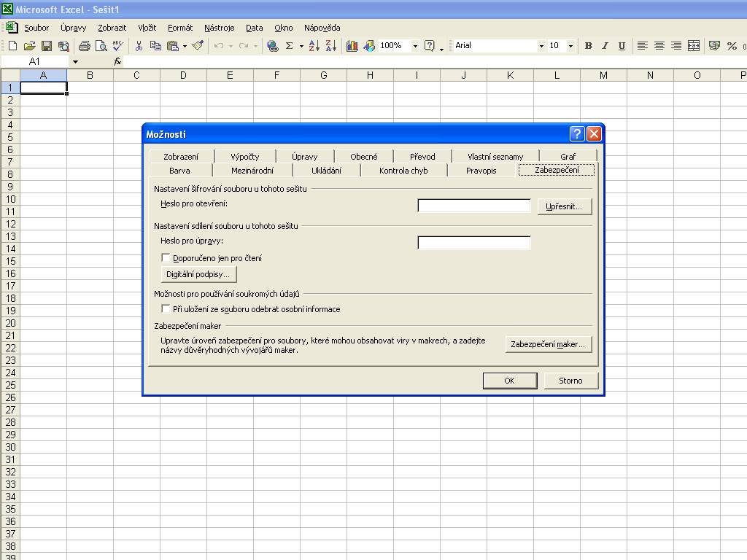Open the Nástroje menu
Image resolution: width=747 pixels, height=560 pixels.
click(219, 28)
